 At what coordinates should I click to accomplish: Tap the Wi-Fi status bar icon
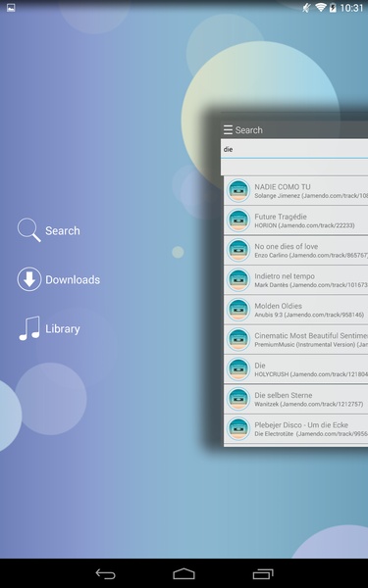click(x=320, y=7)
